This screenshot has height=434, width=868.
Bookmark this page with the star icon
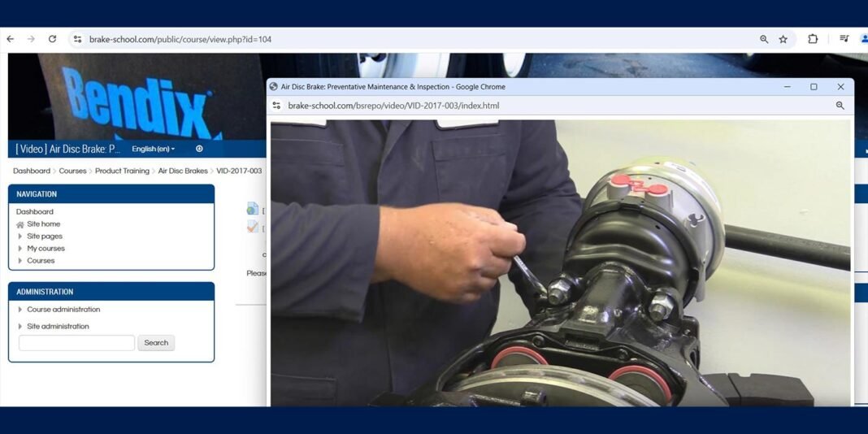pyautogui.click(x=783, y=39)
